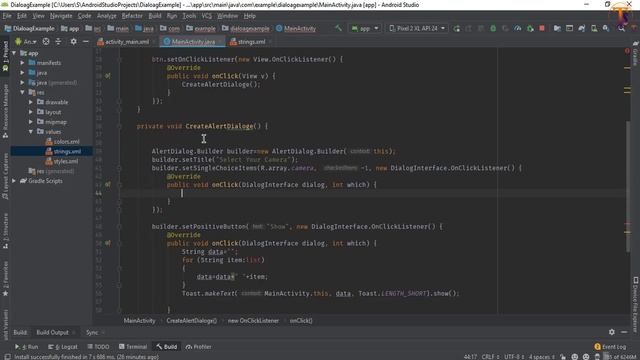Open the VCS menu
This screenshot has height=360, width=640.
[x=207, y=16]
